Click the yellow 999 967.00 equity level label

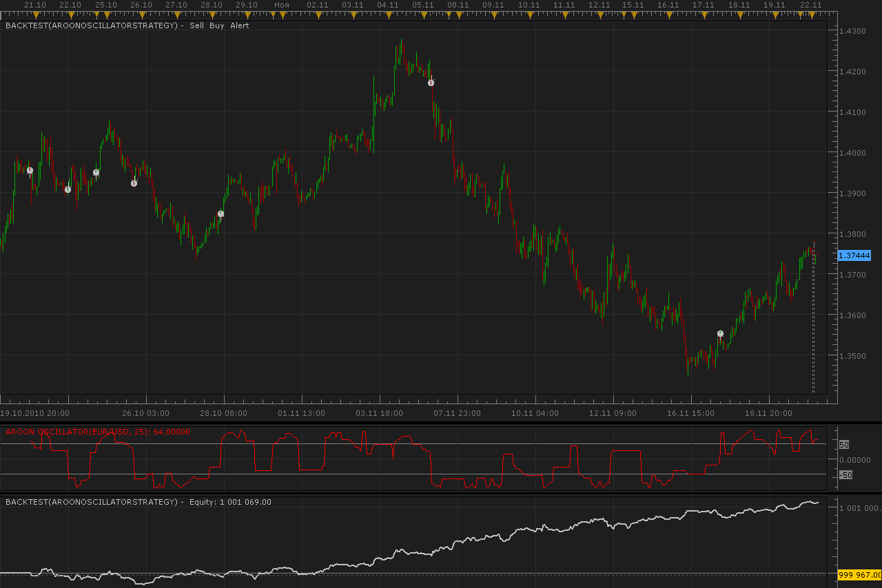(x=859, y=574)
